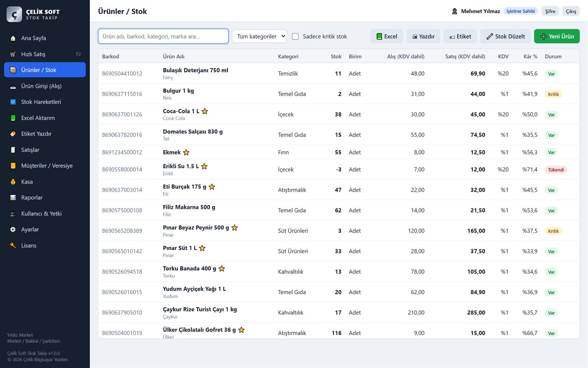The width and height of the screenshot is (588, 368).
Task: Click the Kâr % column header
Action: click(530, 57)
